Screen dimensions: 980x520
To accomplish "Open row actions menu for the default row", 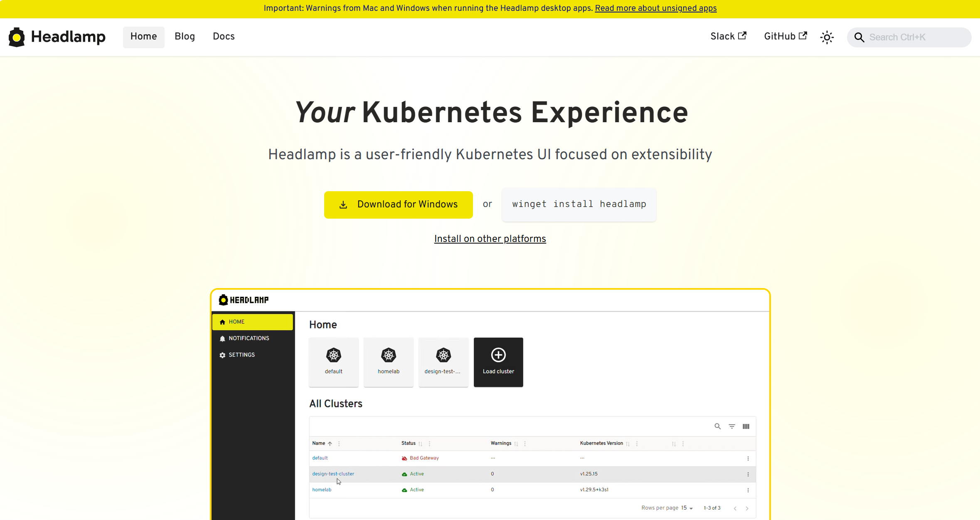I will pos(748,458).
